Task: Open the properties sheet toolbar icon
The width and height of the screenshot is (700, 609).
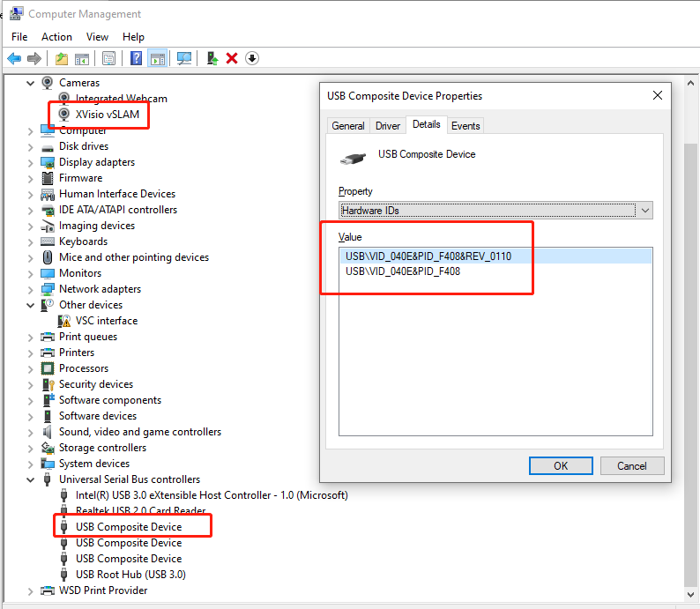Action: (x=108, y=58)
